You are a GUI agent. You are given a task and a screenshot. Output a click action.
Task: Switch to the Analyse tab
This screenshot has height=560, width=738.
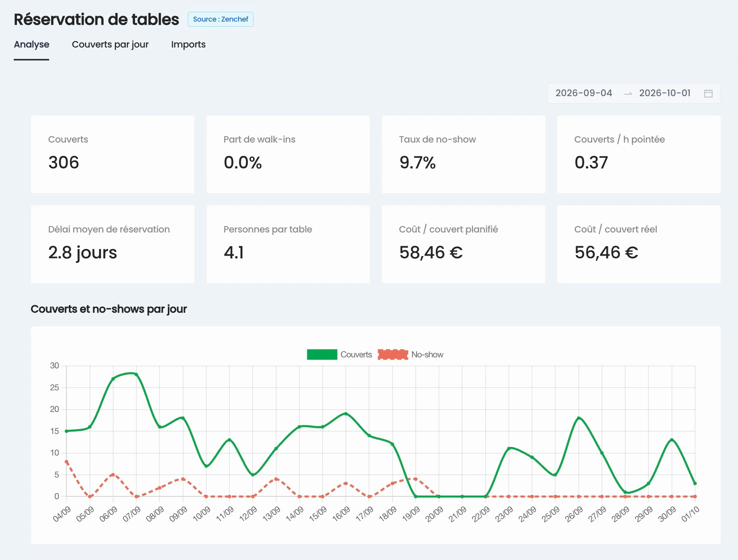point(31,44)
